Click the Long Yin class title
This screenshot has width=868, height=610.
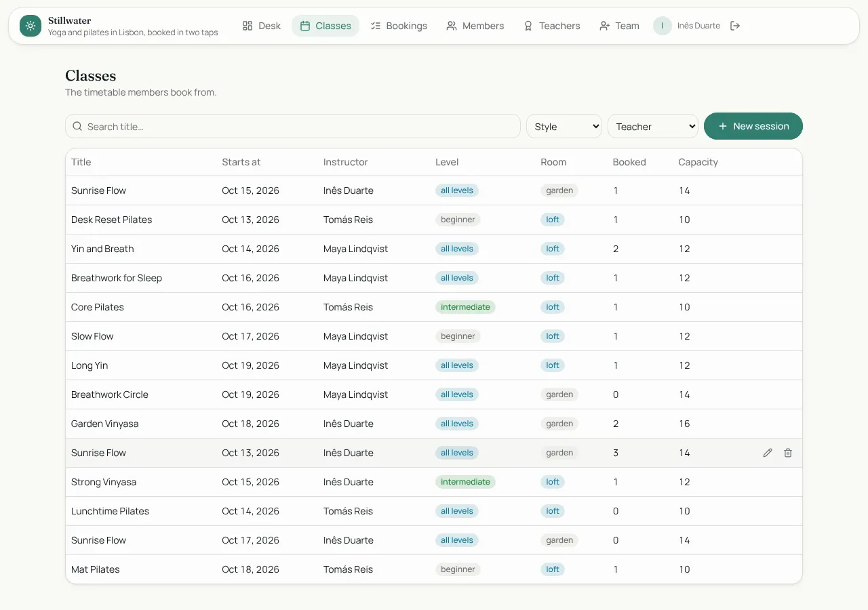tap(90, 365)
